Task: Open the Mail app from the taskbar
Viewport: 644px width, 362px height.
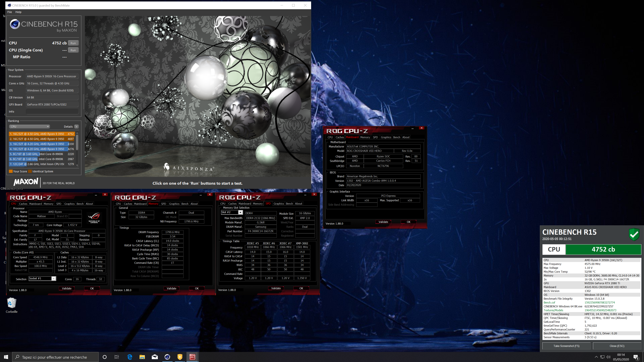Action: click(155, 357)
